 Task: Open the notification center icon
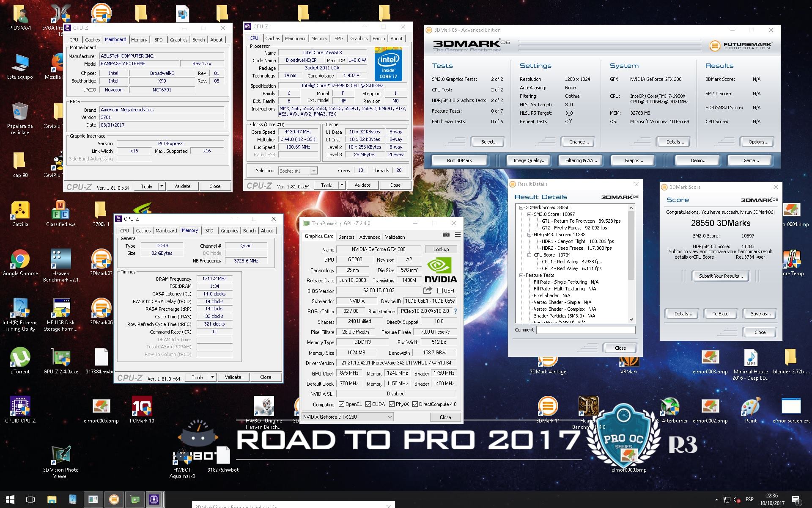pyautogui.click(x=796, y=500)
